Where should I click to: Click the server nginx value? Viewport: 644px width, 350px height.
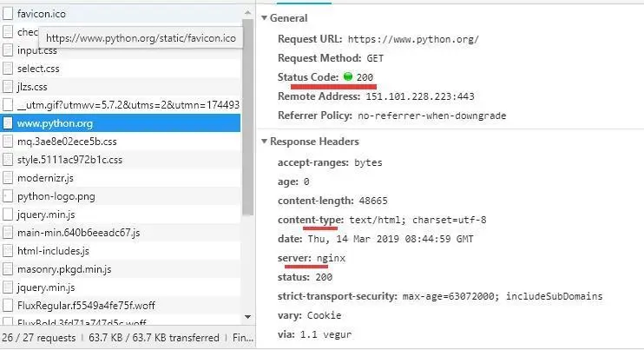(331, 259)
